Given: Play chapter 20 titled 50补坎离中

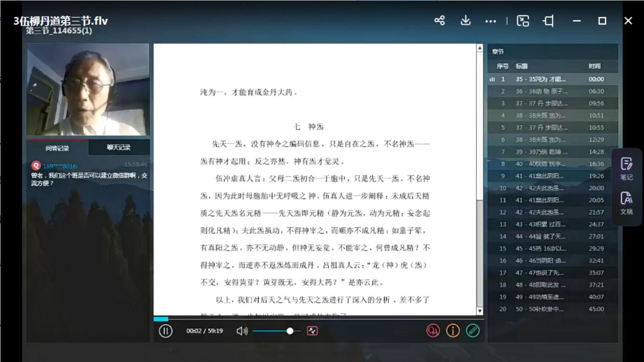Looking at the screenshot, I should click(x=548, y=309).
